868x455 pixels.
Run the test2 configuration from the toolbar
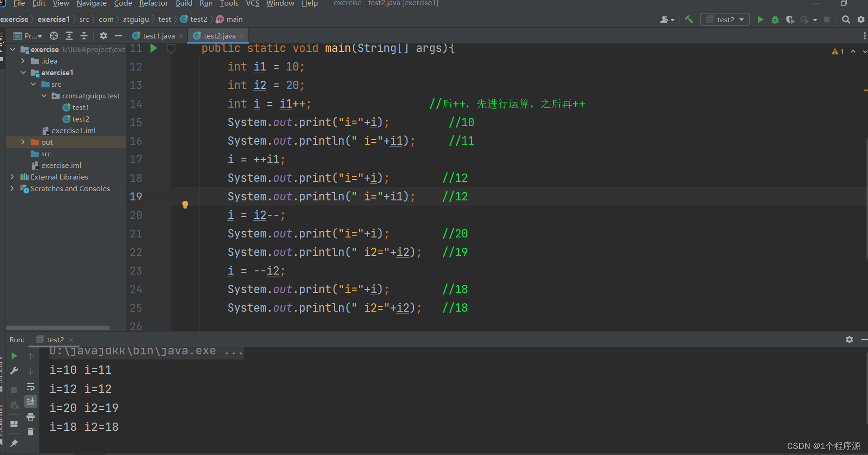(760, 19)
